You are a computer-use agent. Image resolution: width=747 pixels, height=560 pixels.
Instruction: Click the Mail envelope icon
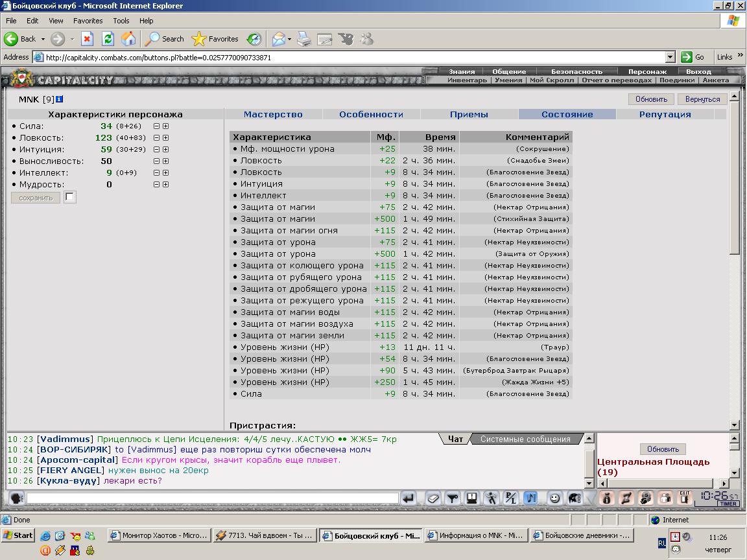click(x=278, y=39)
